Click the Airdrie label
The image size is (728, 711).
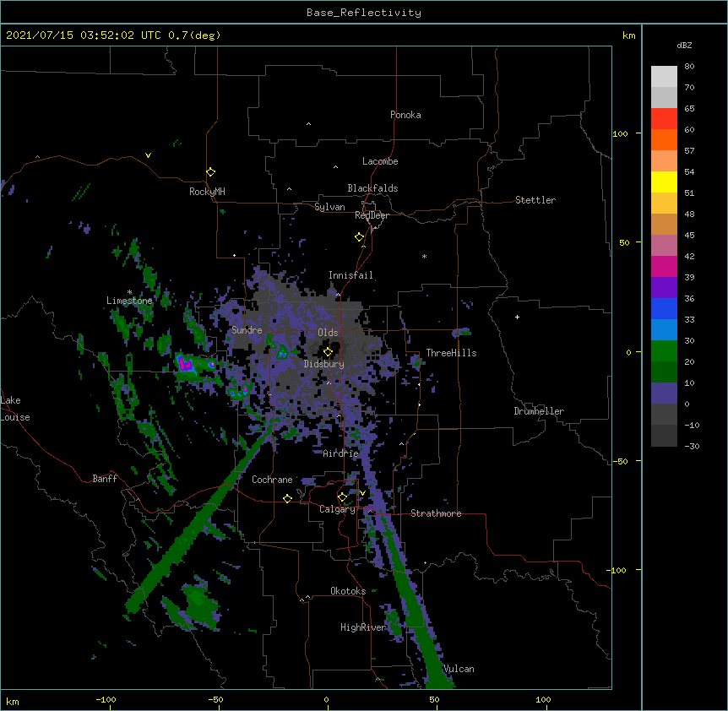tap(341, 453)
